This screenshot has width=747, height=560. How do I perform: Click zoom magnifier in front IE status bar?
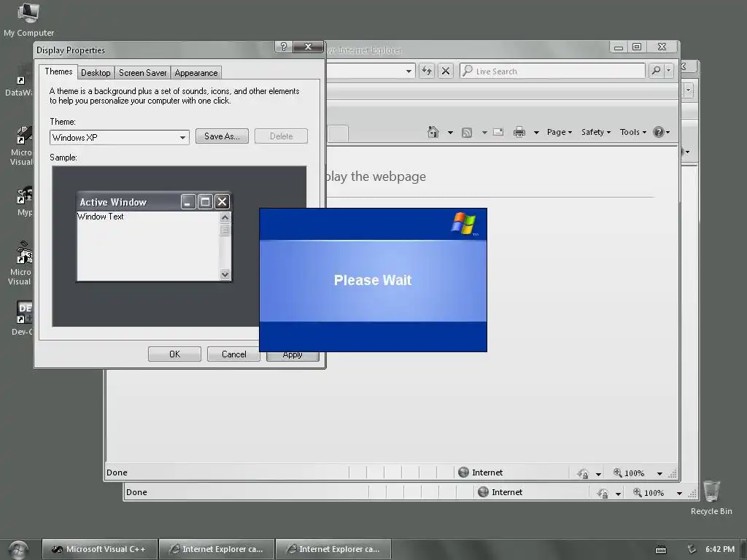617,472
